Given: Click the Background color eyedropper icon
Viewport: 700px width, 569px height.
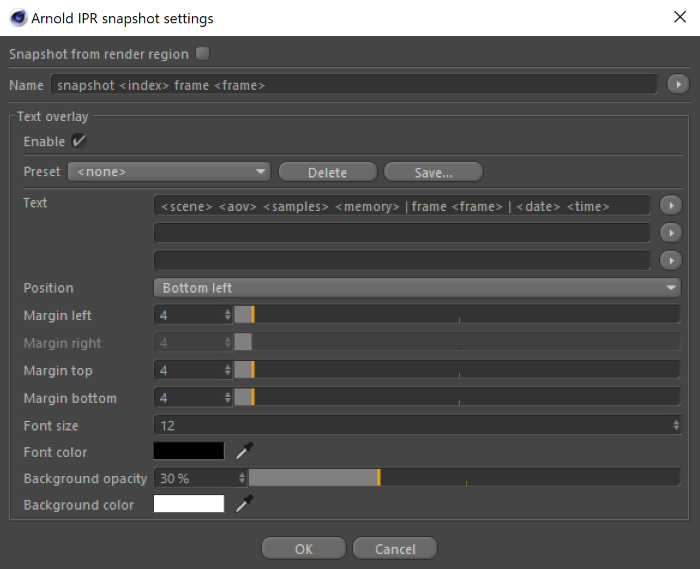Looking at the screenshot, I should pyautogui.click(x=244, y=503).
